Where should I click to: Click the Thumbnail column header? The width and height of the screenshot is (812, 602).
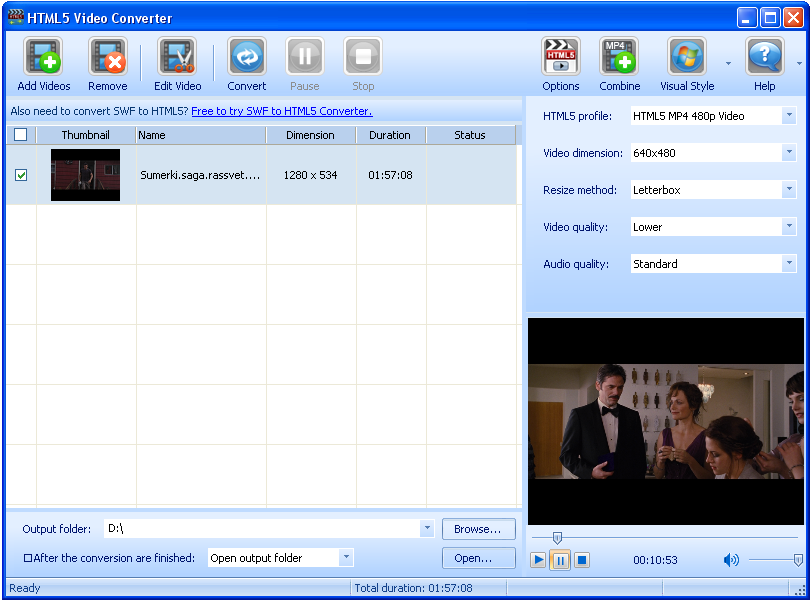86,135
